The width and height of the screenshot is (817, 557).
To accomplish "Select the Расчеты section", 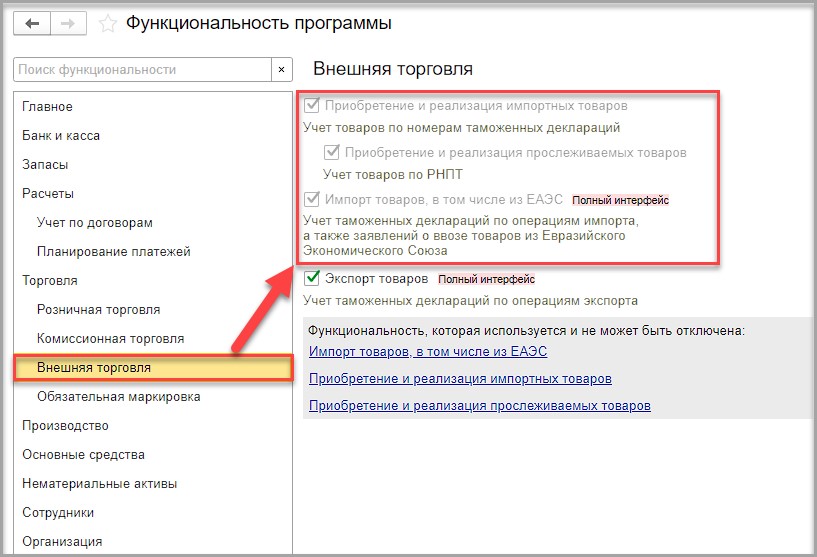I will [48, 194].
